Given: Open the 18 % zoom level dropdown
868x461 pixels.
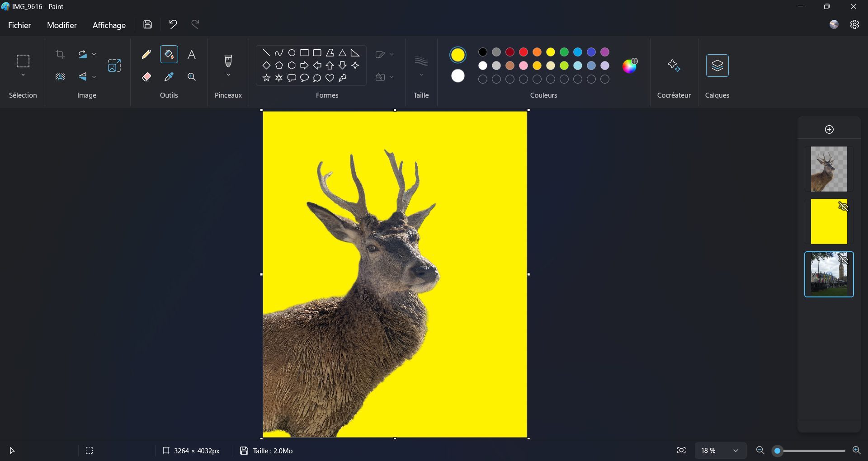Looking at the screenshot, I should [x=736, y=451].
